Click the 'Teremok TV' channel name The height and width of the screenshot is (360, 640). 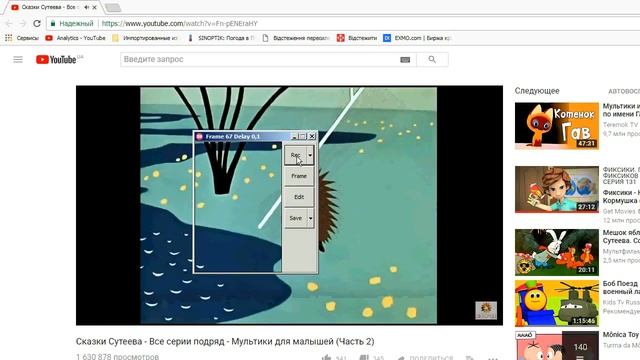click(x=620, y=124)
